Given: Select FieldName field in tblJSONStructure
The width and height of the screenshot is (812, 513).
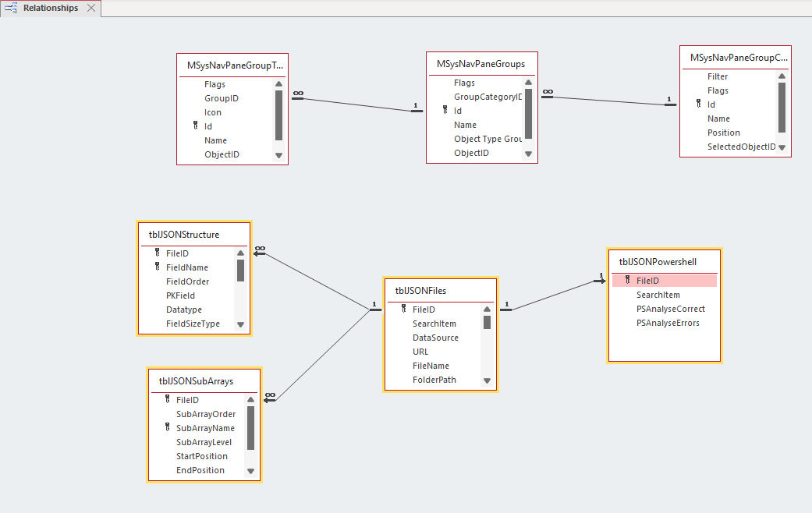Looking at the screenshot, I should [187, 267].
